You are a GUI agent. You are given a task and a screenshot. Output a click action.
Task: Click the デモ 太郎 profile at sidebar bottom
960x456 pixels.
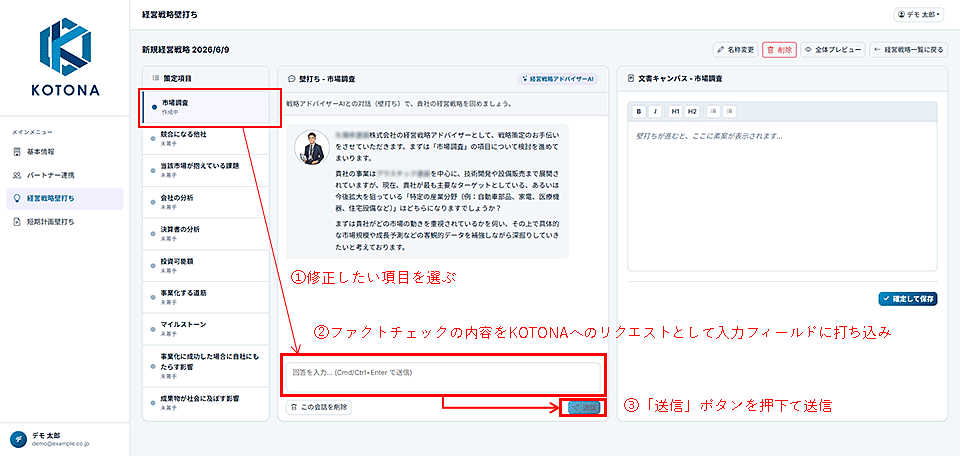coord(65,438)
